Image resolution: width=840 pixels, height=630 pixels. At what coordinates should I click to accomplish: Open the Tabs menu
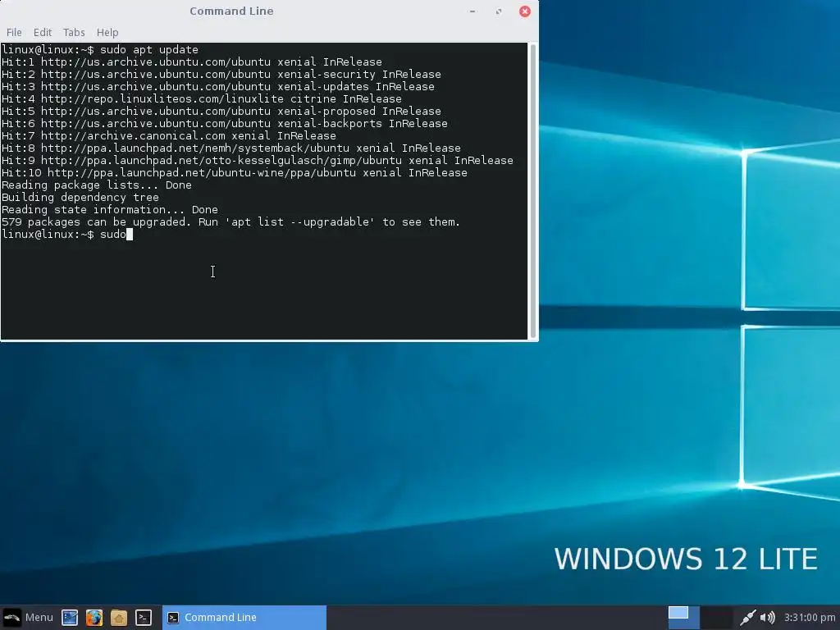click(x=74, y=32)
